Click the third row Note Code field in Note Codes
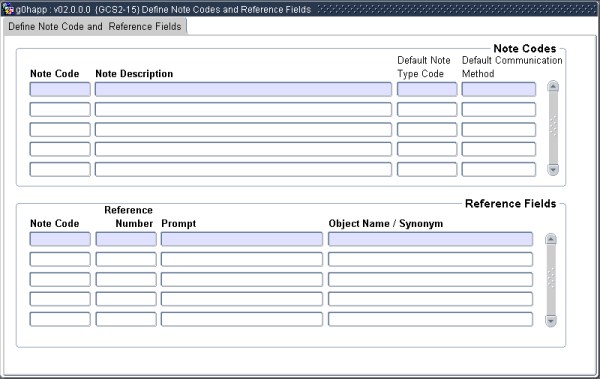Viewport: 600px width, 379px height. (x=60, y=129)
